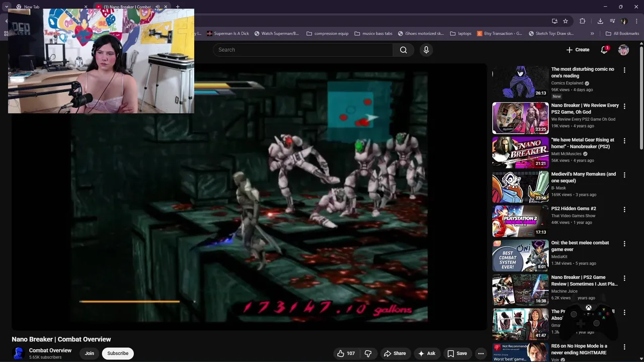
Task: Click the Ask button
Action: coord(427,353)
